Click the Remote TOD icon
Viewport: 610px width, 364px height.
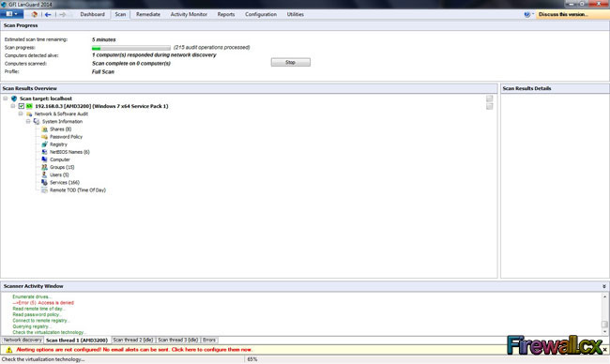(x=44, y=190)
